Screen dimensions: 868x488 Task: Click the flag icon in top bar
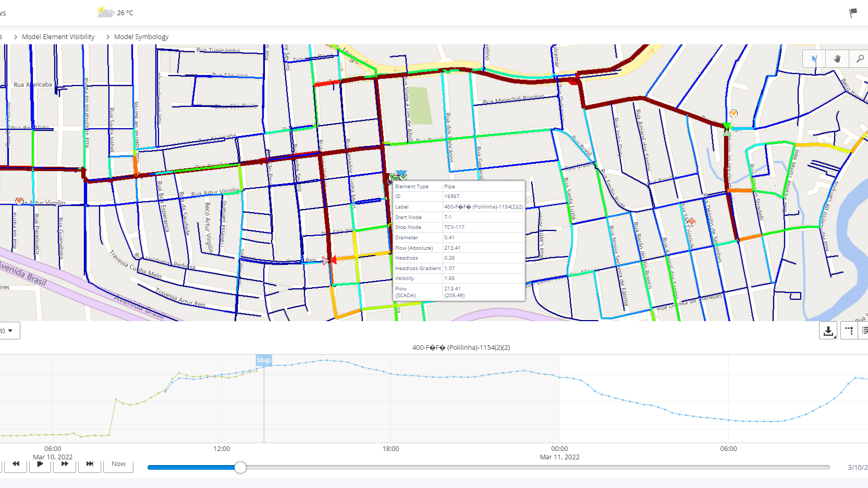tap(853, 13)
